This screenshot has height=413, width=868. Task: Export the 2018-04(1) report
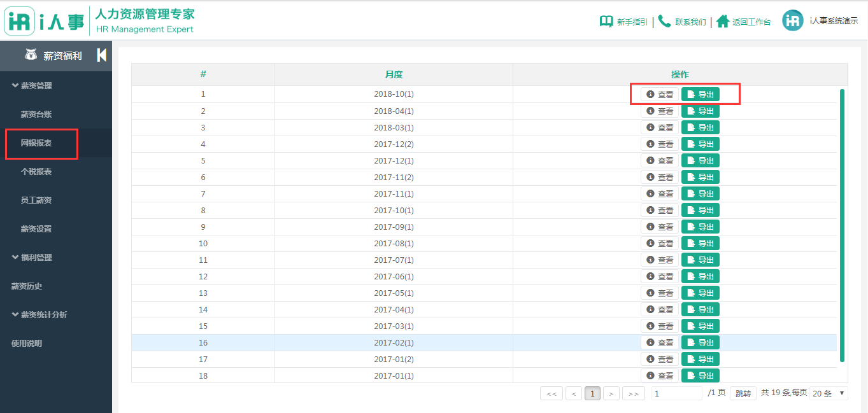tap(701, 111)
